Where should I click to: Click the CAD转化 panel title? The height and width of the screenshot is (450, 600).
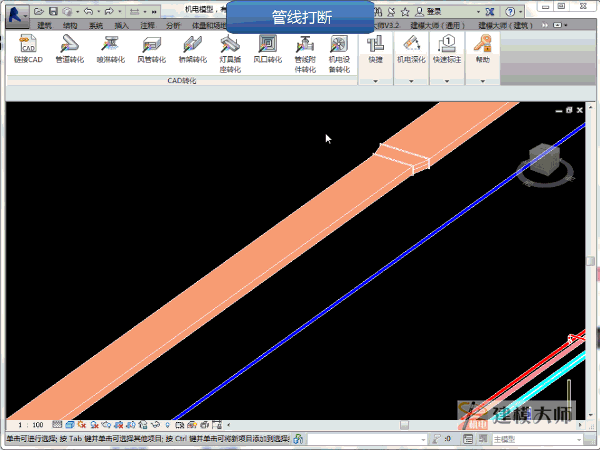pyautogui.click(x=182, y=81)
